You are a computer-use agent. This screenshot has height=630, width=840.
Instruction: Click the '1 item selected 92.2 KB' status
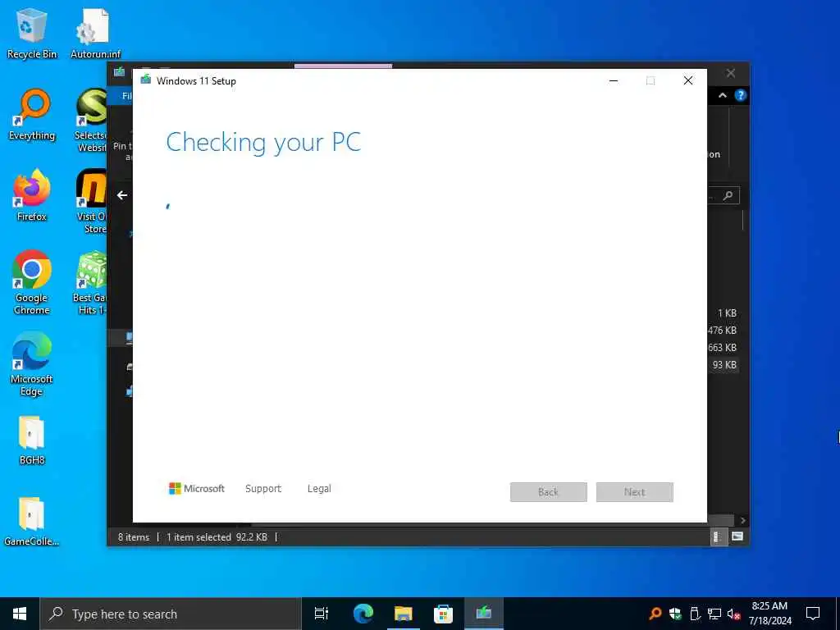pyautogui.click(x=217, y=536)
